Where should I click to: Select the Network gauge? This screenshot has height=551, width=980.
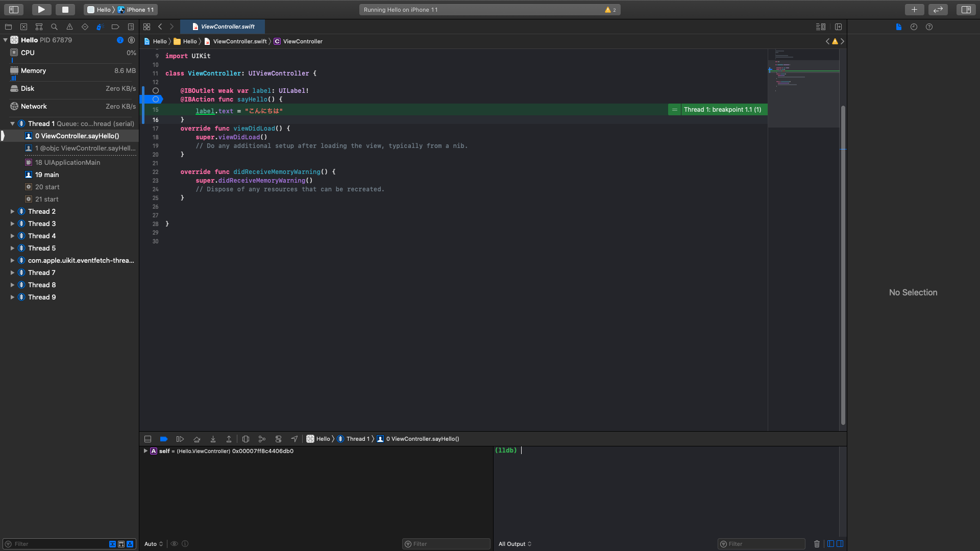tap(69, 107)
